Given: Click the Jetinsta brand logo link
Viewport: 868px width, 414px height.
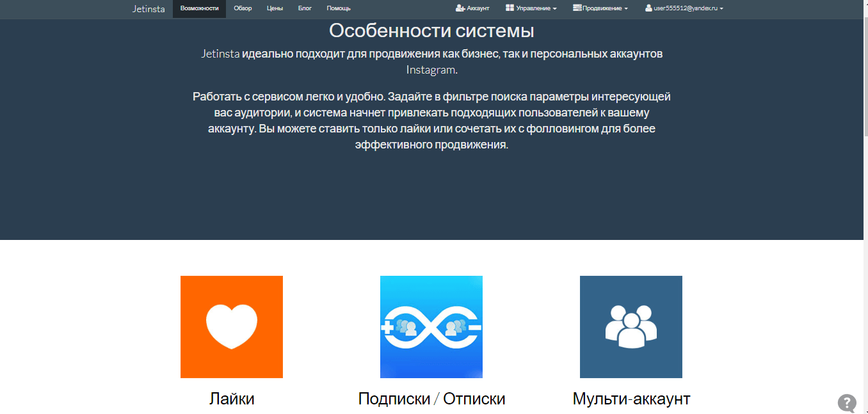Looking at the screenshot, I should coord(149,9).
